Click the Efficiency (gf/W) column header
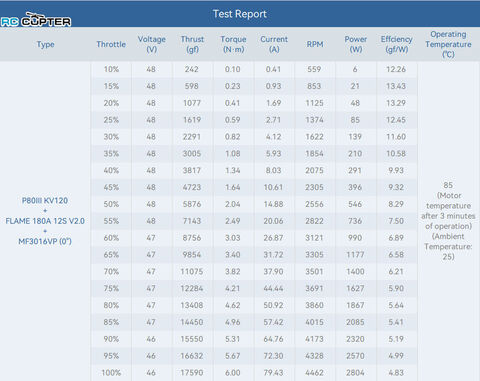Image resolution: width=480 pixels, height=381 pixels. [397, 44]
